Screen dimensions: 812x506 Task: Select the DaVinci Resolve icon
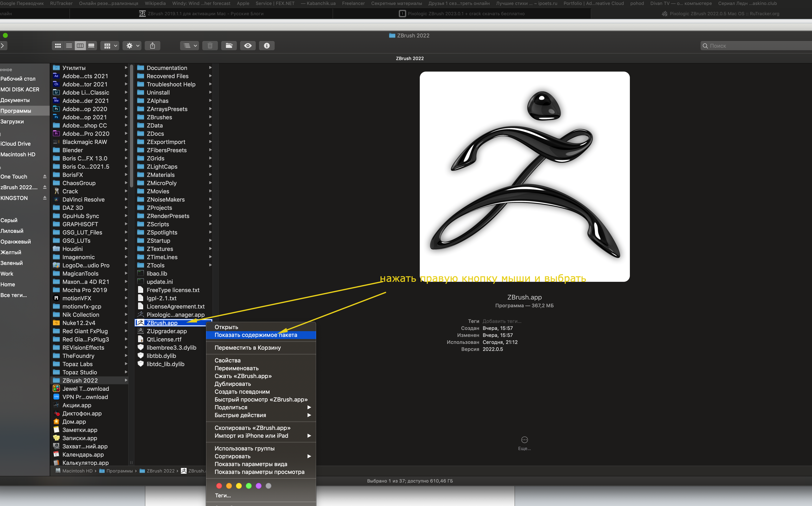[x=57, y=200]
